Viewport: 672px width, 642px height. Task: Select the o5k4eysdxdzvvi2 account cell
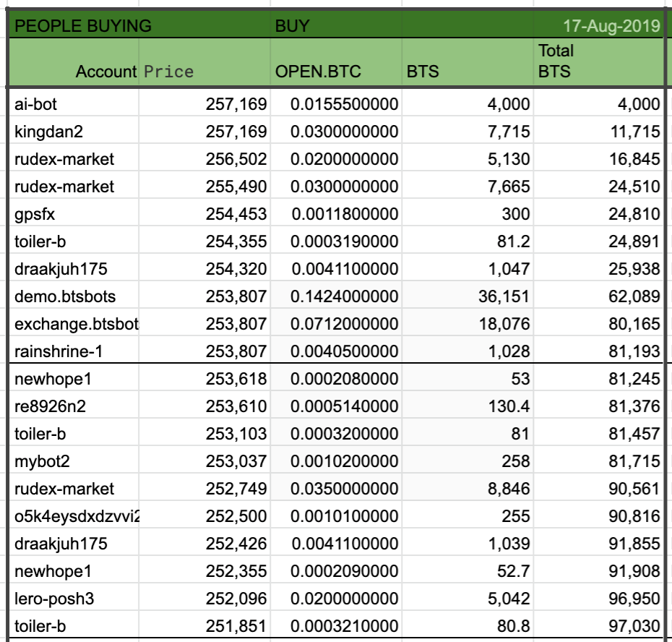pos(74,515)
